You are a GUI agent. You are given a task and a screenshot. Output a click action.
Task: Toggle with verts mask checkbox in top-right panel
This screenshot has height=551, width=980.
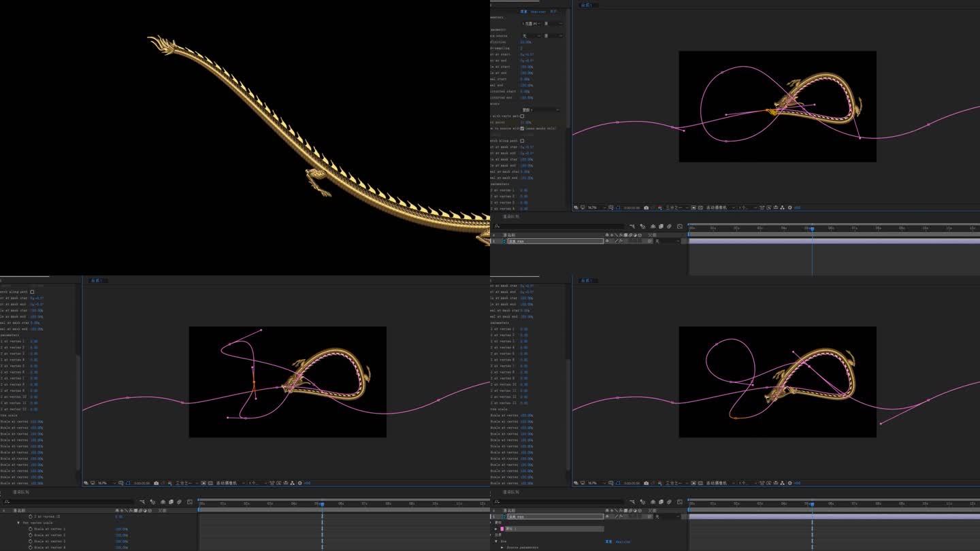[x=522, y=116]
